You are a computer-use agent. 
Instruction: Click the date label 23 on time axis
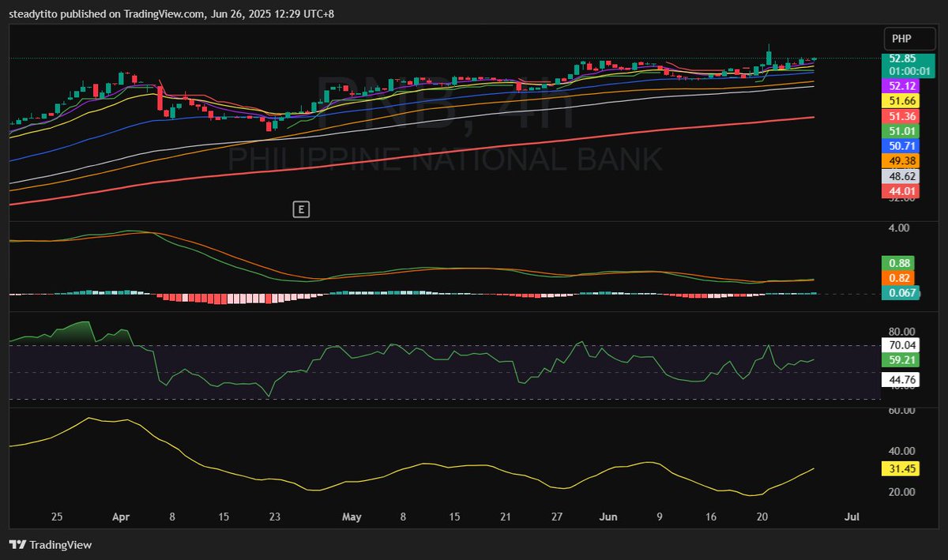coord(274,517)
